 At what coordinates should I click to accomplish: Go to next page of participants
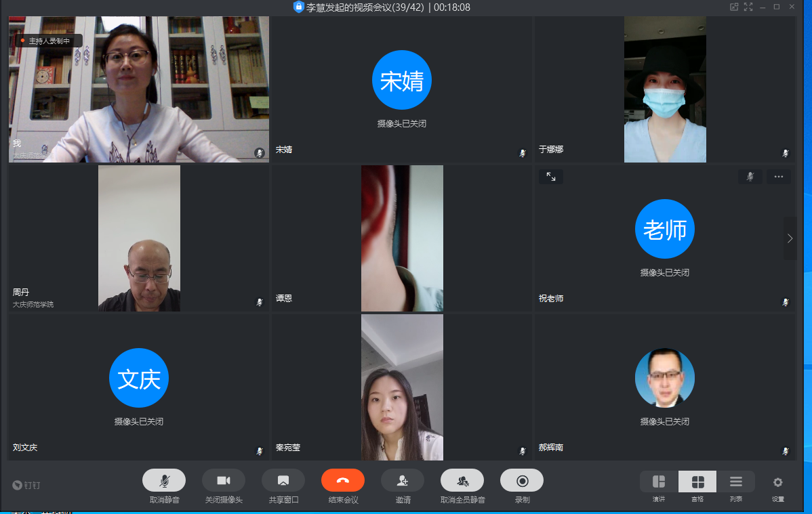click(790, 238)
